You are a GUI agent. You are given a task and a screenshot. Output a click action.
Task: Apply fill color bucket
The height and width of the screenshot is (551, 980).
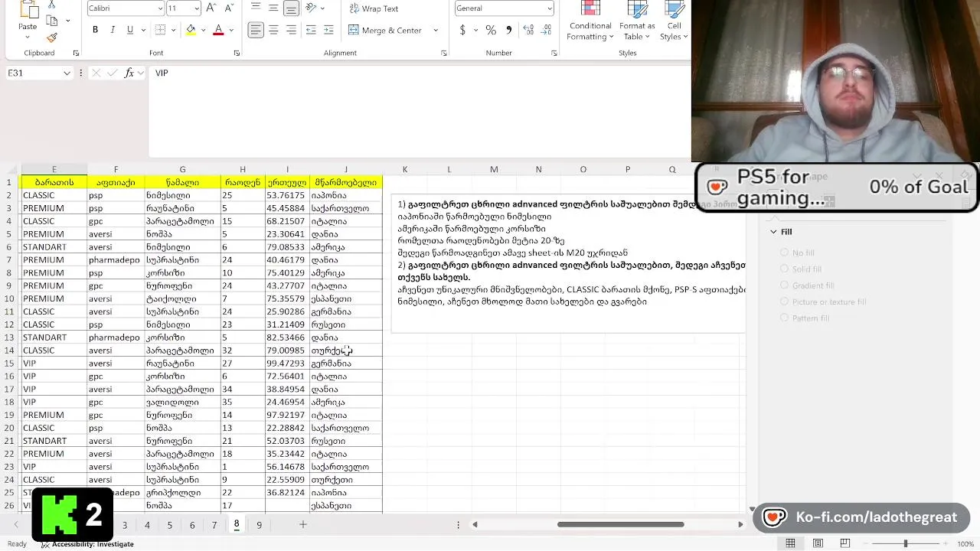191,30
